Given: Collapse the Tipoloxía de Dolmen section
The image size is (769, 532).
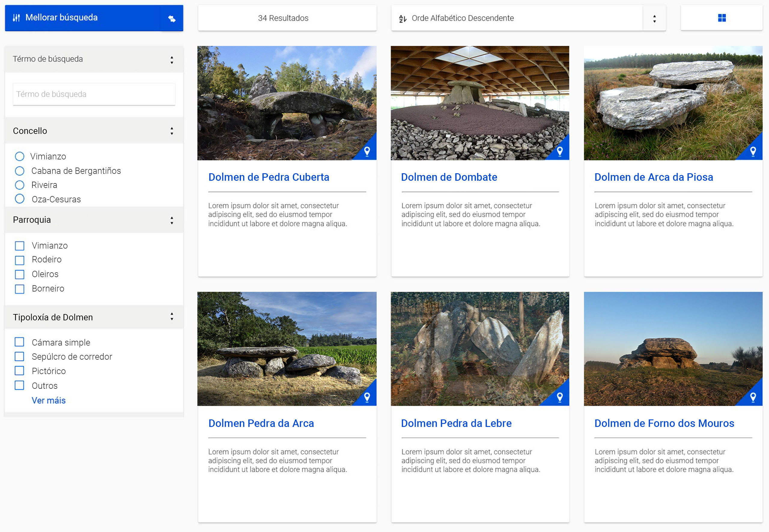Looking at the screenshot, I should [x=172, y=317].
